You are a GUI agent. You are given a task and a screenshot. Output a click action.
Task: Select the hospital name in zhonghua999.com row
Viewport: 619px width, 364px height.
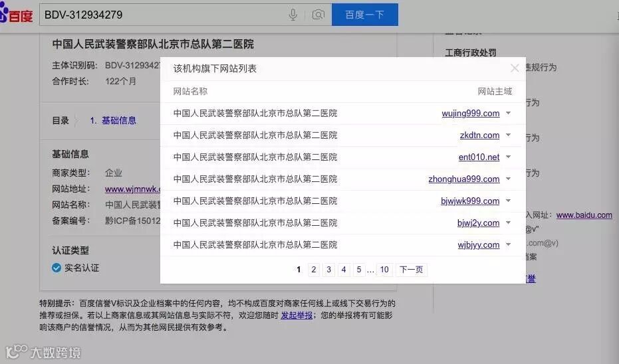coord(255,179)
